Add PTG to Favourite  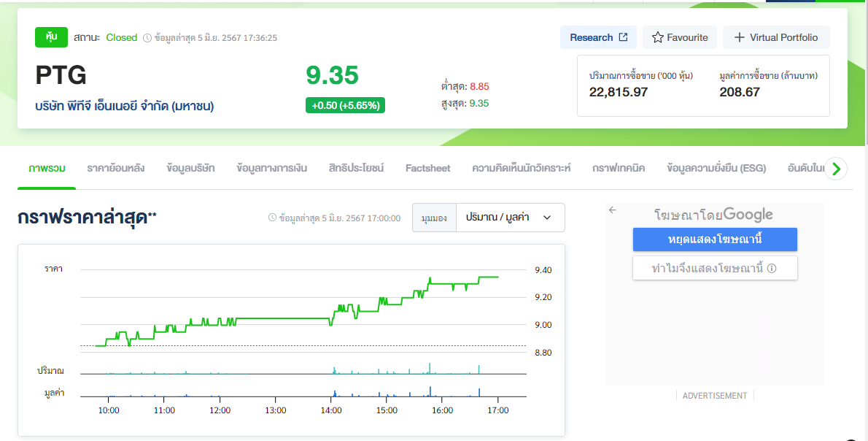pyautogui.click(x=680, y=37)
